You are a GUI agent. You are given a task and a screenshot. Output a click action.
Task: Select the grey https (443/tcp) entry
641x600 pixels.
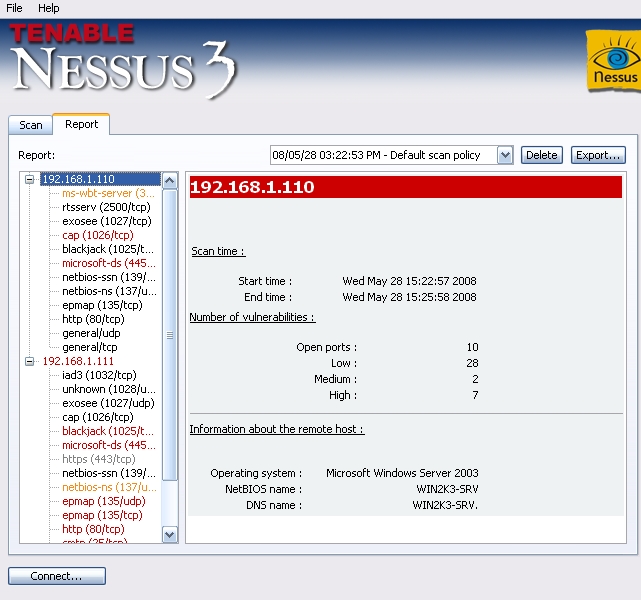[99, 459]
